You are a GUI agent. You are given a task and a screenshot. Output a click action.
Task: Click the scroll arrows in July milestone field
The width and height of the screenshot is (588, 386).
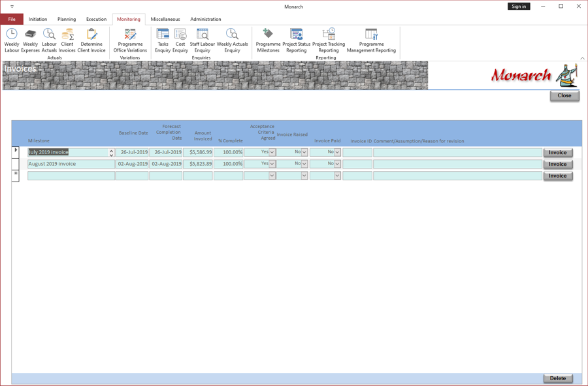(x=111, y=153)
